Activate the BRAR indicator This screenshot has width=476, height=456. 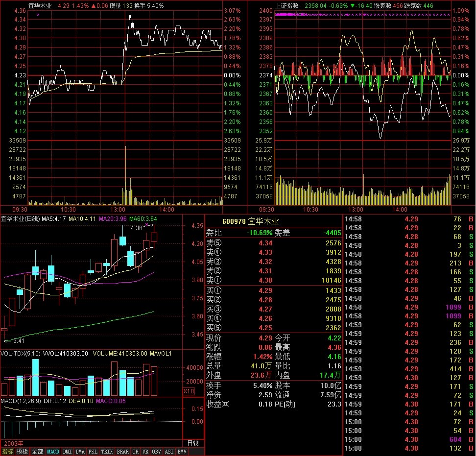coord(122,452)
